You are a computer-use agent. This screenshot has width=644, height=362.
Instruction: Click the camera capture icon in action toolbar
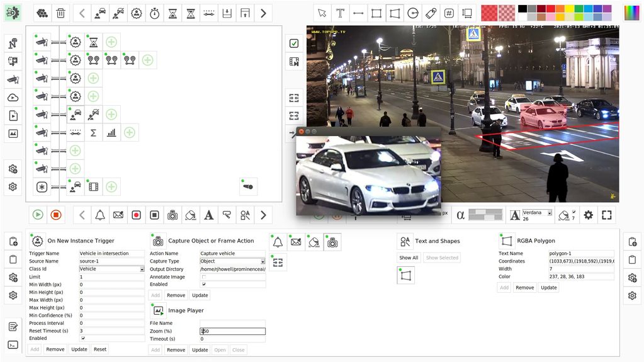tap(172, 215)
